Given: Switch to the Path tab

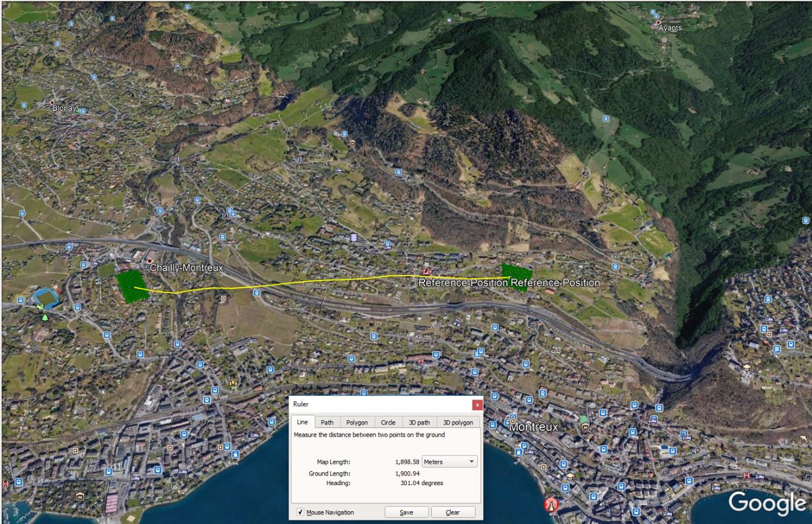Looking at the screenshot, I should [x=327, y=423].
